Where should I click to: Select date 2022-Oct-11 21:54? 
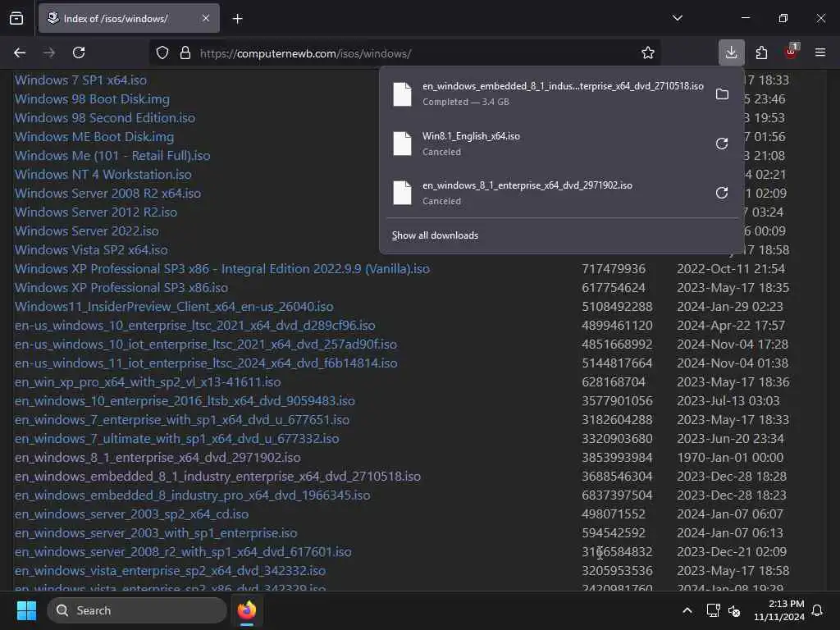point(731,269)
